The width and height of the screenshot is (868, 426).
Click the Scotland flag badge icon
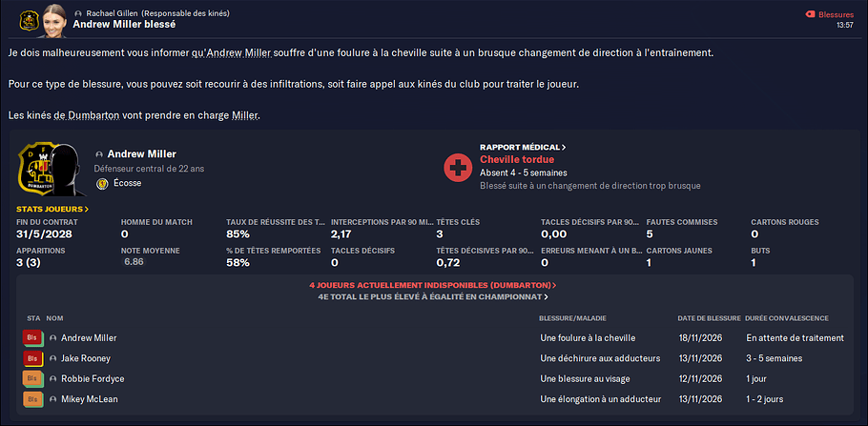click(101, 184)
